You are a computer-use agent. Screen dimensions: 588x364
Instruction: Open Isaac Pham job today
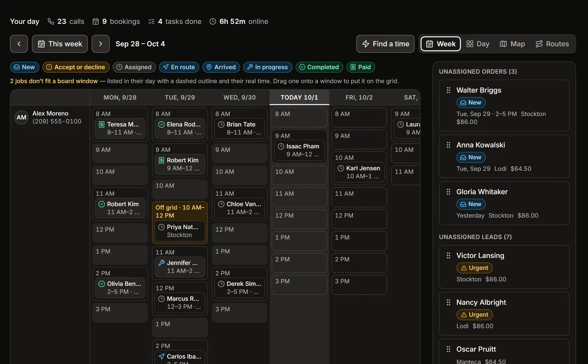[299, 150]
